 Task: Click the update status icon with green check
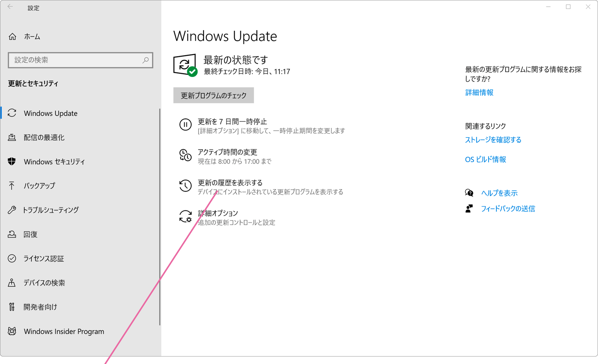pyautogui.click(x=185, y=65)
